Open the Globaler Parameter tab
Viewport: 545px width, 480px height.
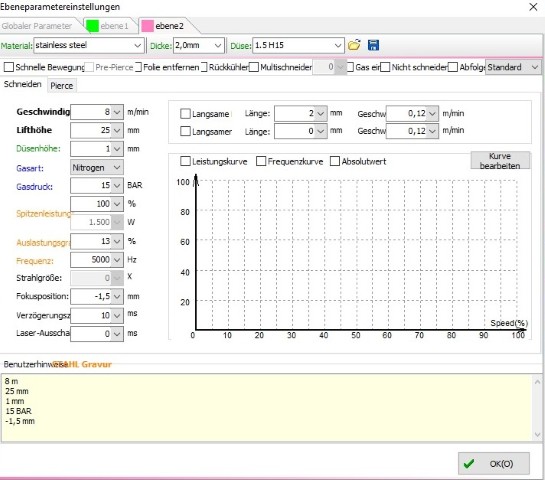point(36,26)
